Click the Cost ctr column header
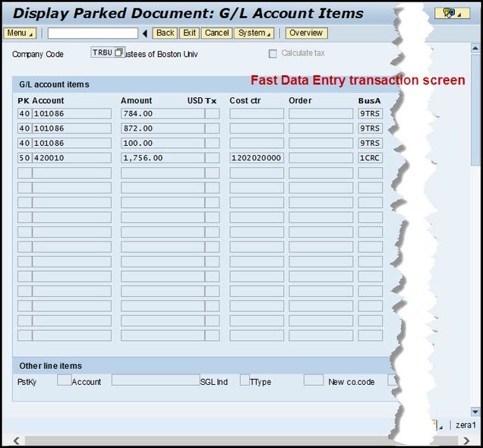 pyautogui.click(x=245, y=101)
